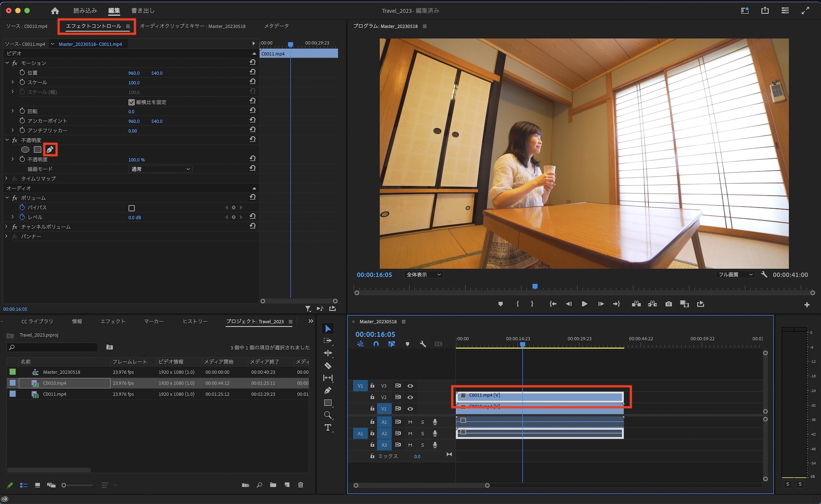Viewport: 821px width, 504px height.
Task: Open the Effects (エフェクト) panel tab
Action: tap(112, 321)
